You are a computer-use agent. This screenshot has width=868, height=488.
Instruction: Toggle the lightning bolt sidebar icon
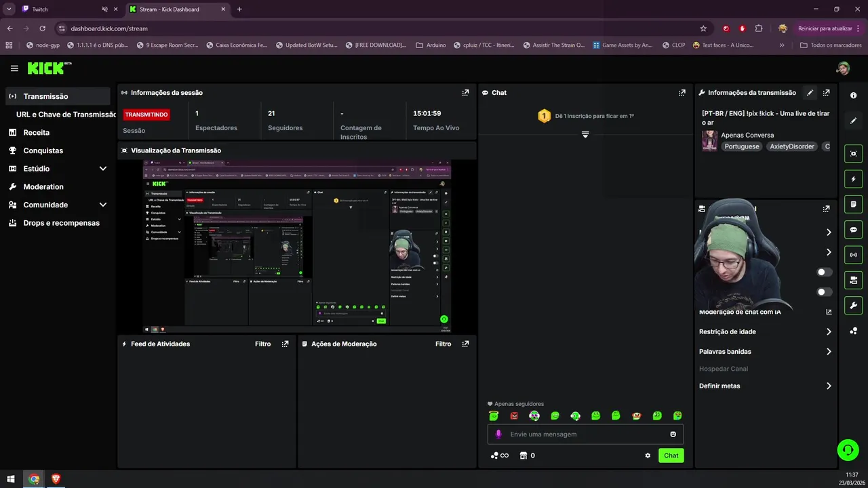point(853,179)
